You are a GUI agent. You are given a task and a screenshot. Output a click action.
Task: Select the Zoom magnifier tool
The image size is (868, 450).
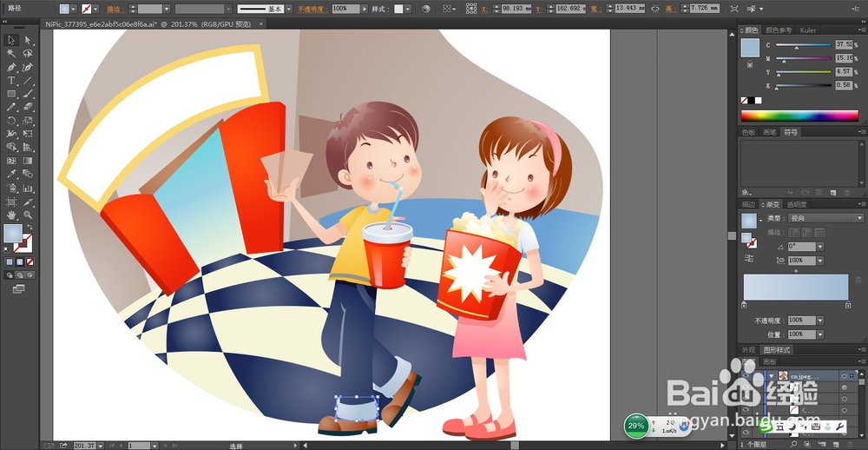pyautogui.click(x=28, y=215)
